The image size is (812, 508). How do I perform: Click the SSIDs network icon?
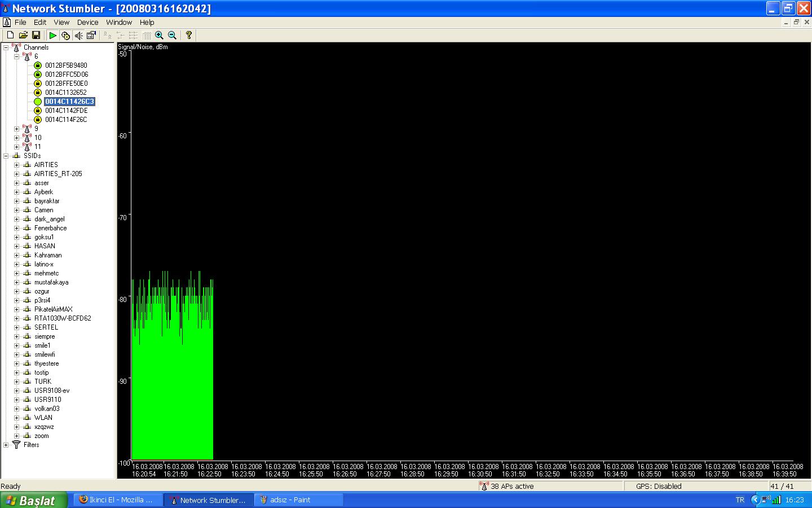[16, 156]
